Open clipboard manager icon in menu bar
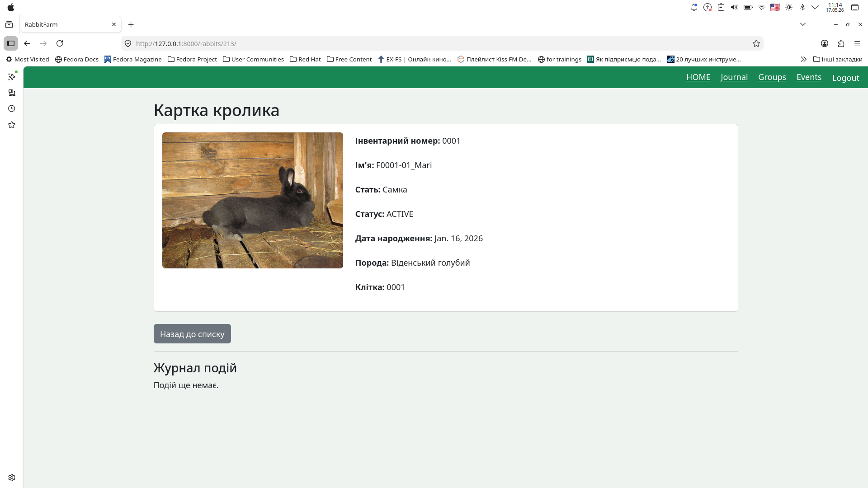The width and height of the screenshot is (868, 488). pyautogui.click(x=721, y=7)
